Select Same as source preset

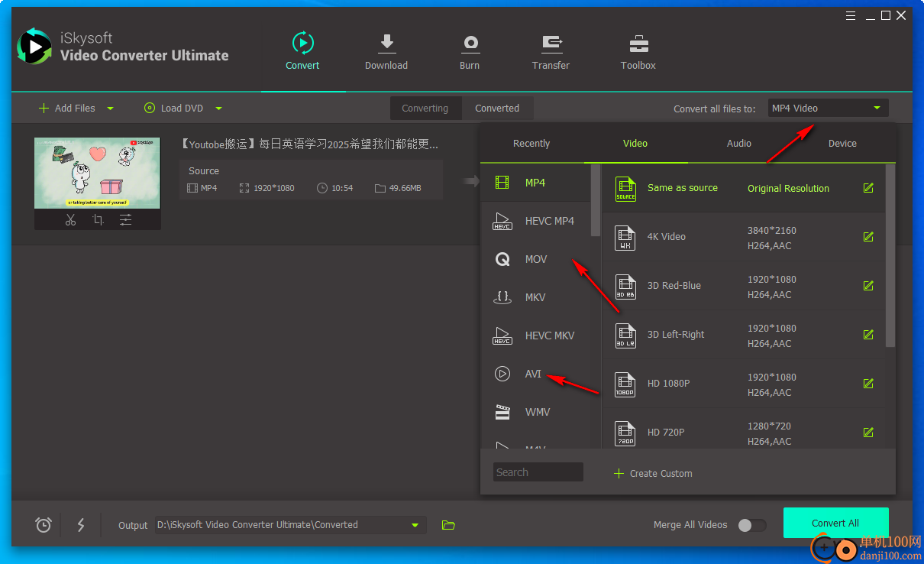click(x=744, y=188)
